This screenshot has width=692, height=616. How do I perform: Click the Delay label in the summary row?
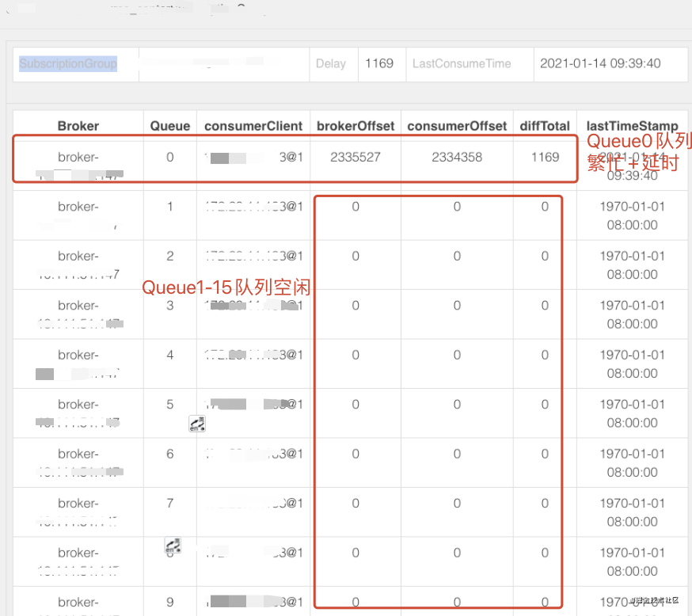point(330,63)
